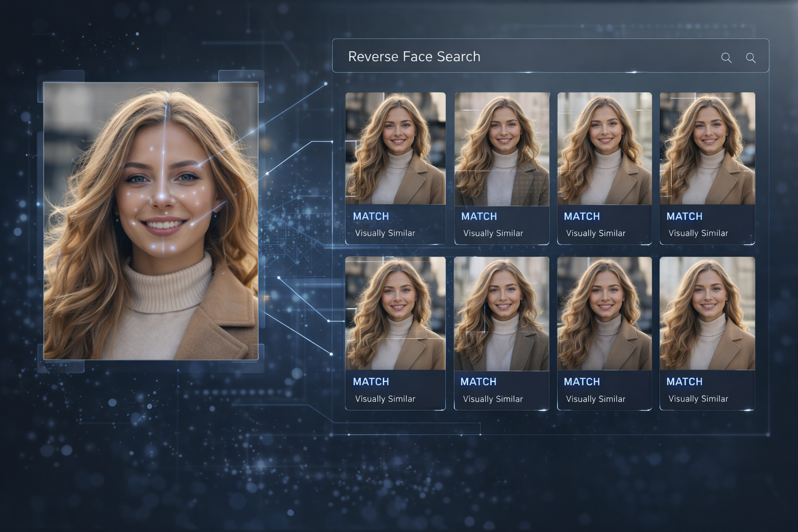
Task: Click Visually Similar under last bottom-row result
Action: tap(698, 399)
